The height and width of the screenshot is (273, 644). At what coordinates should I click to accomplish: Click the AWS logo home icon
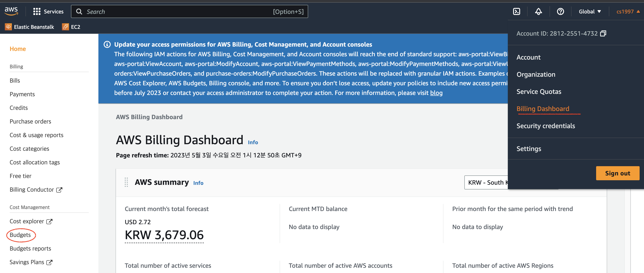(x=11, y=11)
